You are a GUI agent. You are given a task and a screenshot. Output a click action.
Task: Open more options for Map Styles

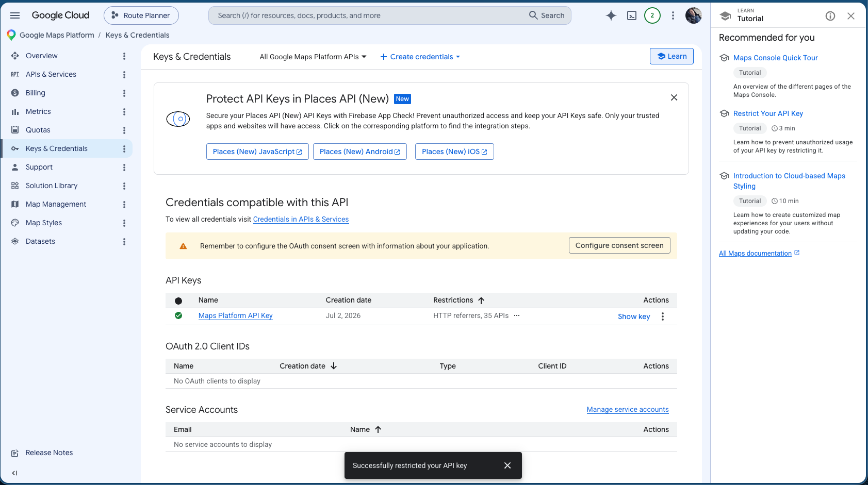[x=124, y=223]
